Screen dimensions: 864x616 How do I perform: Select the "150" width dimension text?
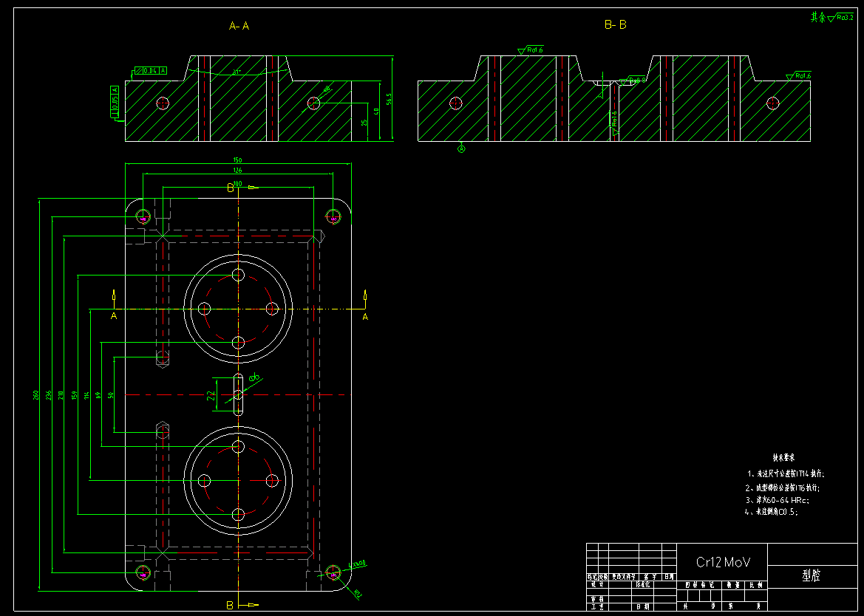[x=238, y=160]
